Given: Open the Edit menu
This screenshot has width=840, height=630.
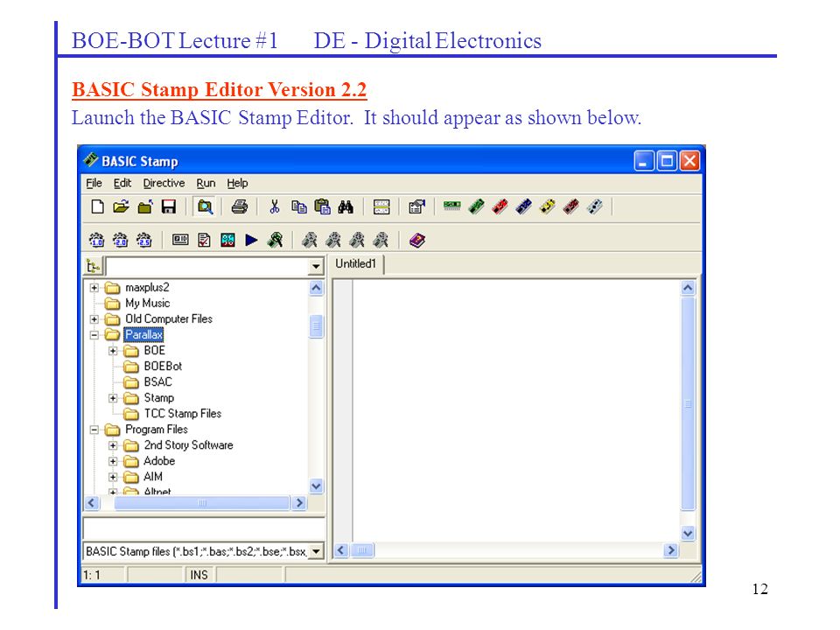Looking at the screenshot, I should (x=122, y=183).
